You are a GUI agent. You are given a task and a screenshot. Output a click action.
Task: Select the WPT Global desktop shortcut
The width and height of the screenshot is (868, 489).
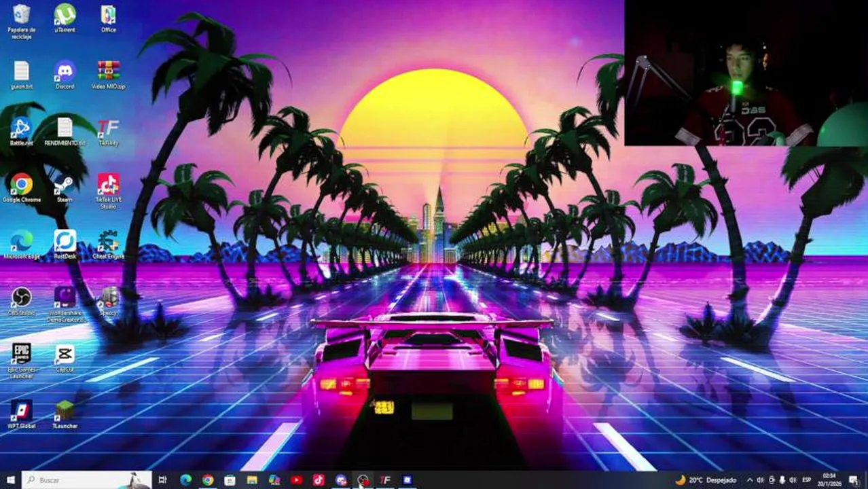tap(22, 414)
